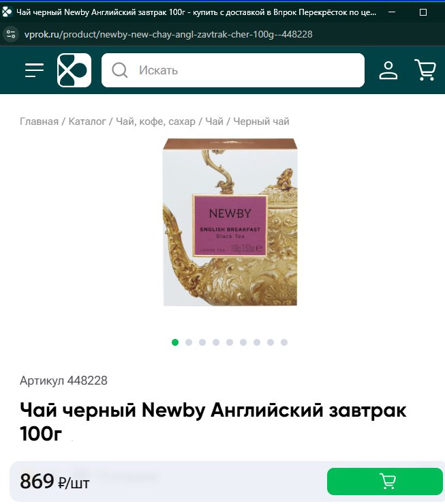Screen dimensions: 445x504
Task: Select the fifth image carousel dot
Action: point(230,342)
